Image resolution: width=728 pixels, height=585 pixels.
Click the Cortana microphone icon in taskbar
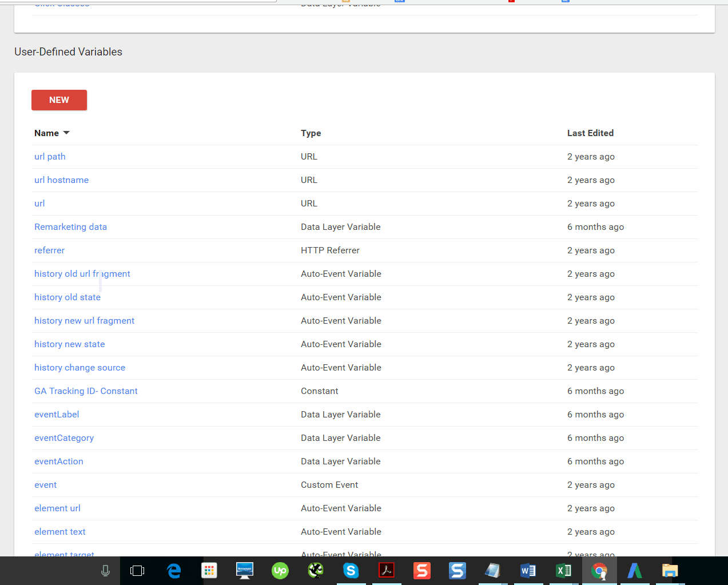pos(105,571)
